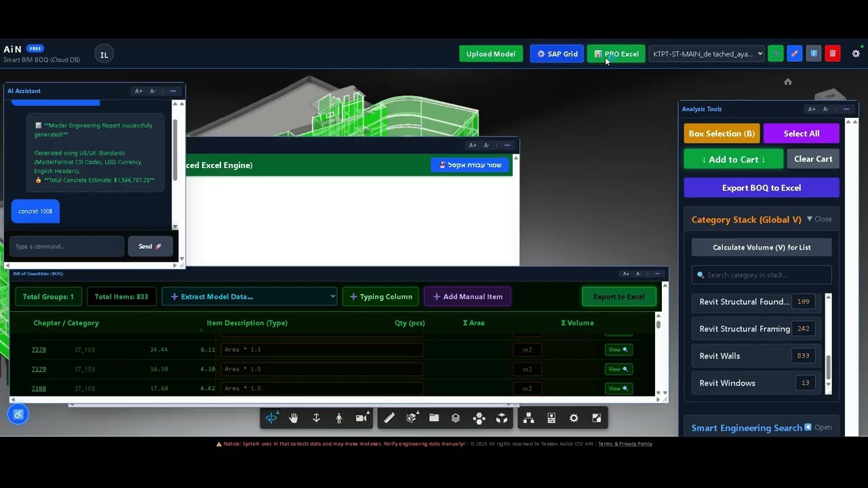Click Calculate Volume (V) for List
868x488 pixels.
click(762, 247)
